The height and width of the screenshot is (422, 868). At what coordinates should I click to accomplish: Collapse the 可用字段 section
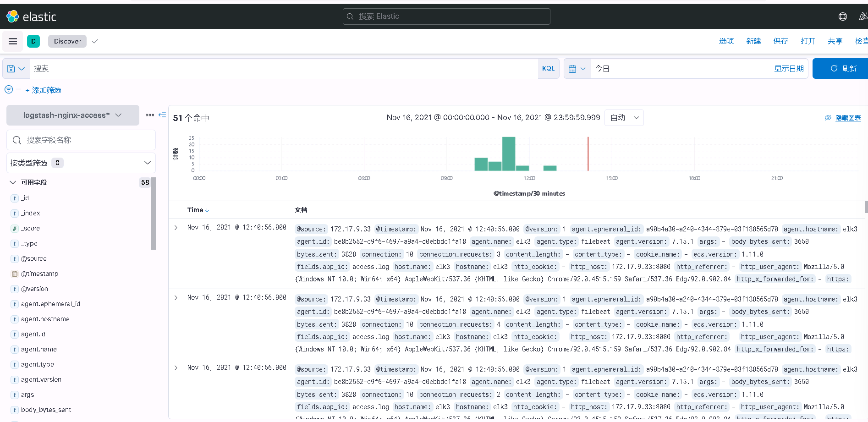(x=13, y=182)
